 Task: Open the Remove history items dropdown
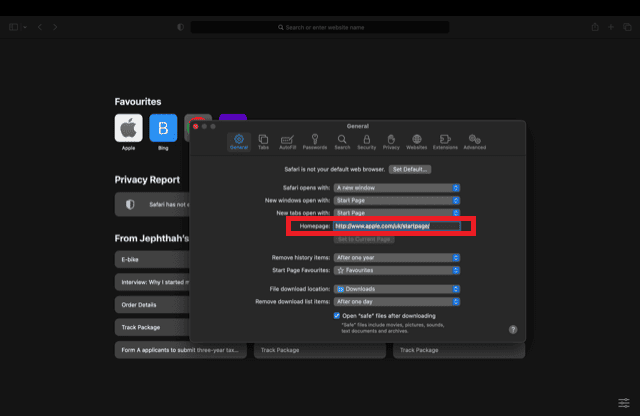point(397,257)
